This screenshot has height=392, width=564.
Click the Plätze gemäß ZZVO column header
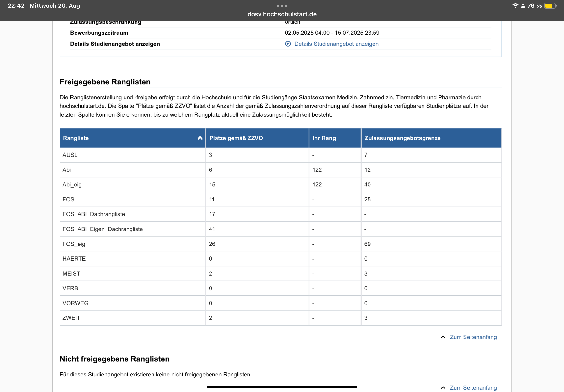(x=257, y=138)
